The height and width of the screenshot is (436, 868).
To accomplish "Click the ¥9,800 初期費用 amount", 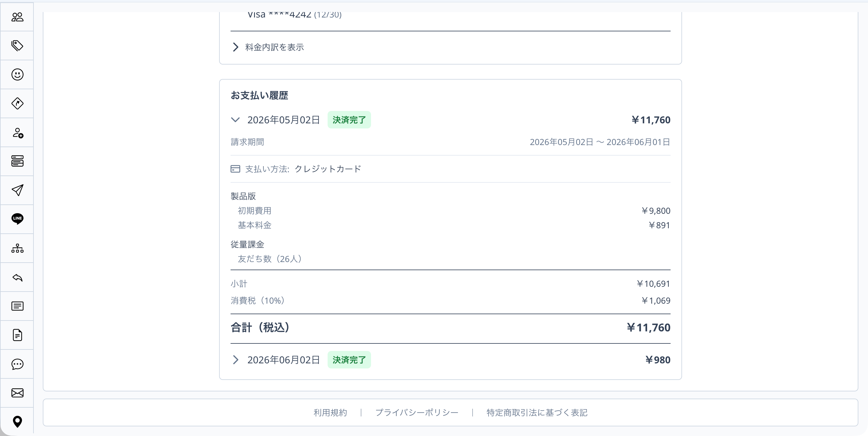I will pos(656,211).
